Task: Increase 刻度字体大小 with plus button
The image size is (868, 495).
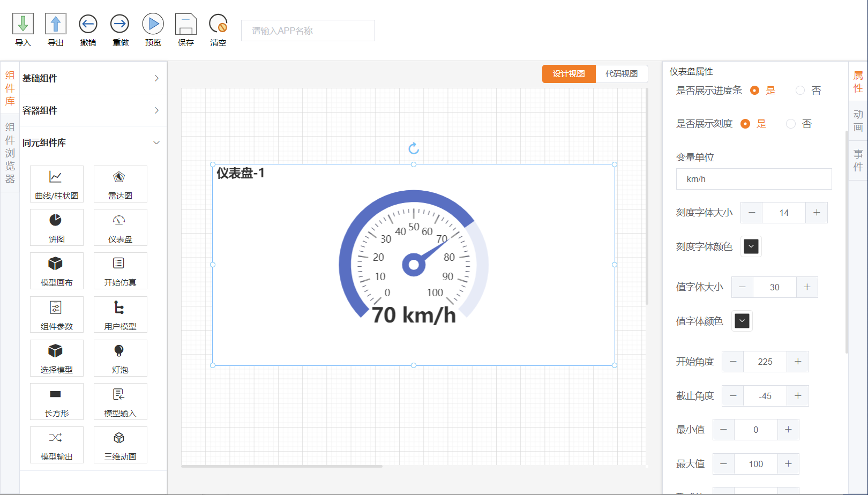Action: coord(817,213)
